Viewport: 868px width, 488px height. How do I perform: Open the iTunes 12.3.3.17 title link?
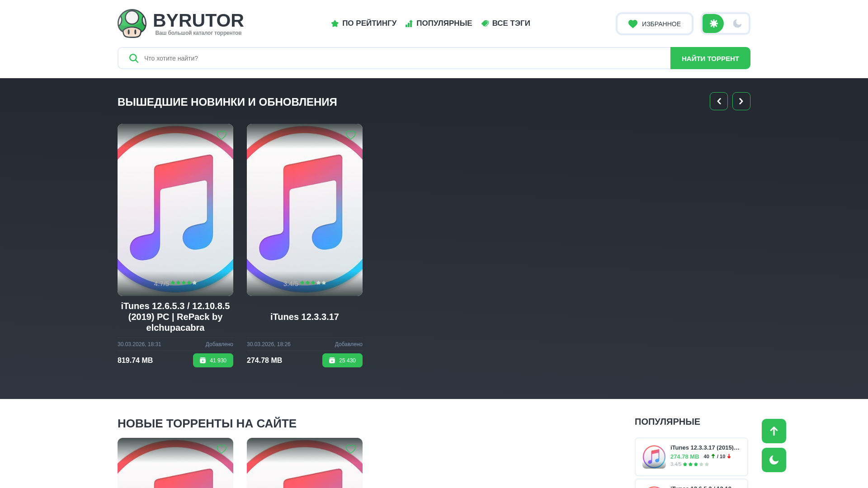coord(305,317)
